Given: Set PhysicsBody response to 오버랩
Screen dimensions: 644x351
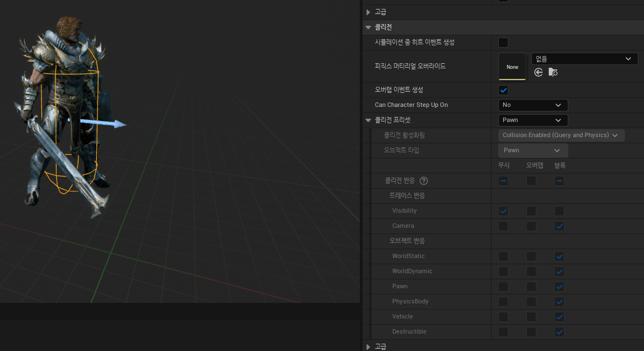Looking at the screenshot, I should click(x=531, y=302).
